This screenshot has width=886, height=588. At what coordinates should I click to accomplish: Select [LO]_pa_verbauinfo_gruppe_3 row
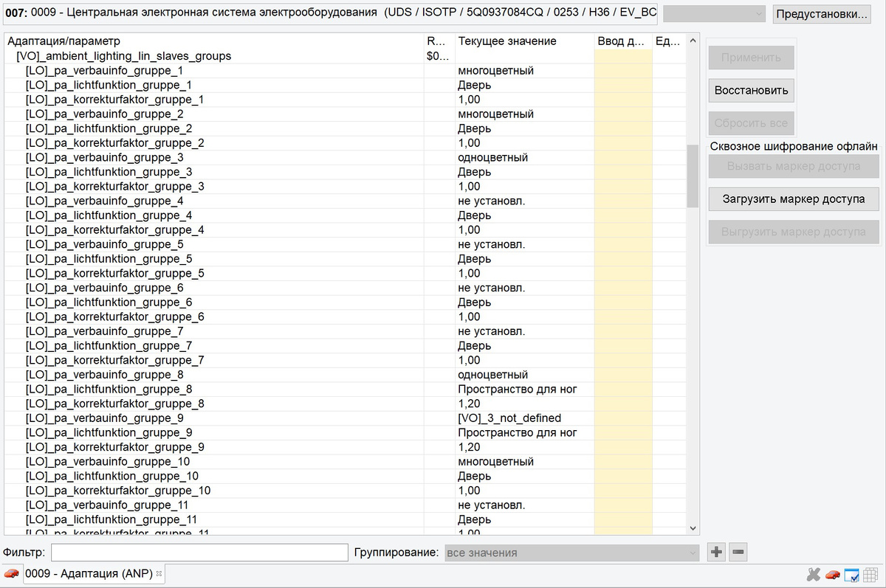(345, 158)
